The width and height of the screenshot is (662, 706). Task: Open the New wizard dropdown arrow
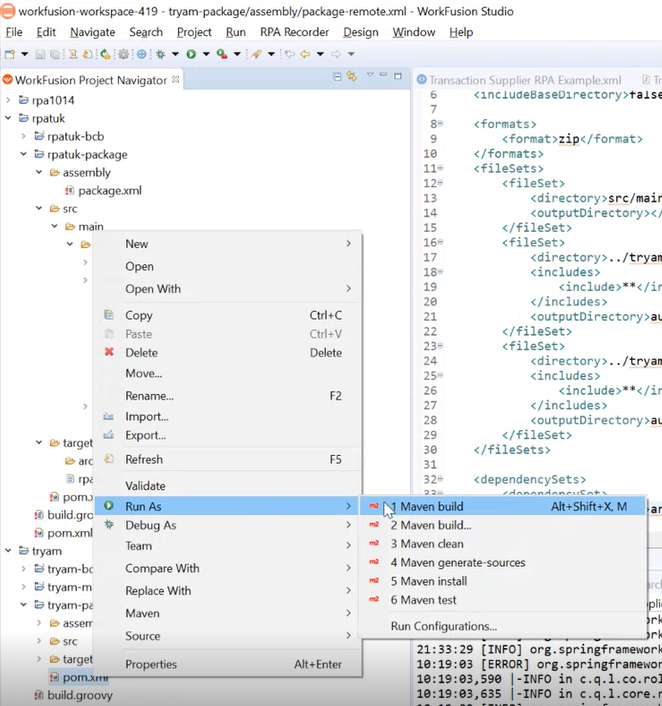pos(24,54)
